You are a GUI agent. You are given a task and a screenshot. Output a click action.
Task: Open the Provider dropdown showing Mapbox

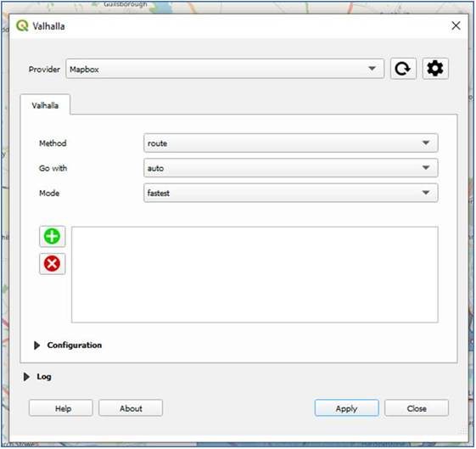point(225,69)
